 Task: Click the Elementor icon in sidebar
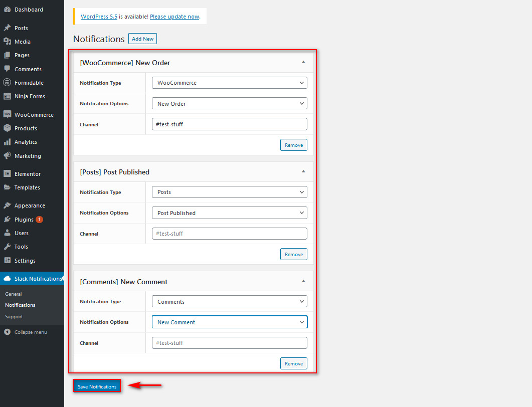point(7,173)
